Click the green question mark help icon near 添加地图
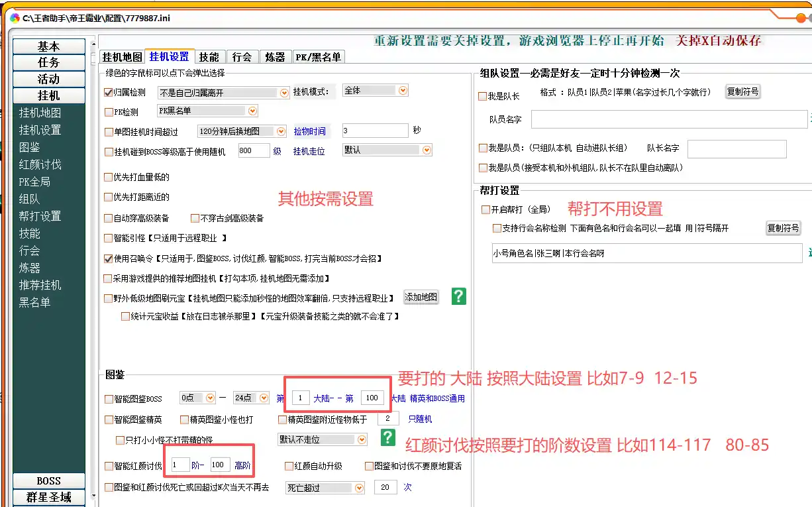This screenshot has height=507, width=812. (459, 296)
